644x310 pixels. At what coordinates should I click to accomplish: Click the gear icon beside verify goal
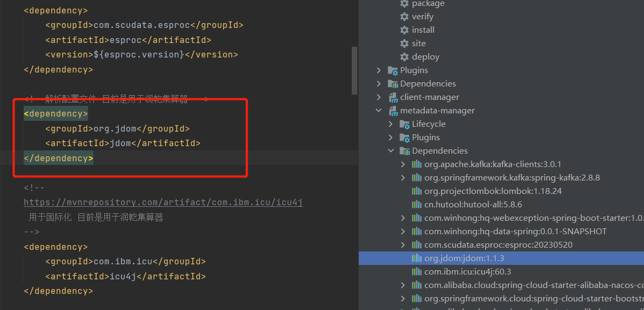(404, 17)
